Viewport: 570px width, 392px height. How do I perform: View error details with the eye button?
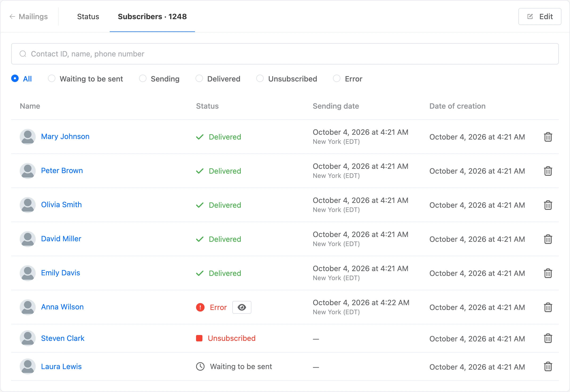[x=242, y=307]
